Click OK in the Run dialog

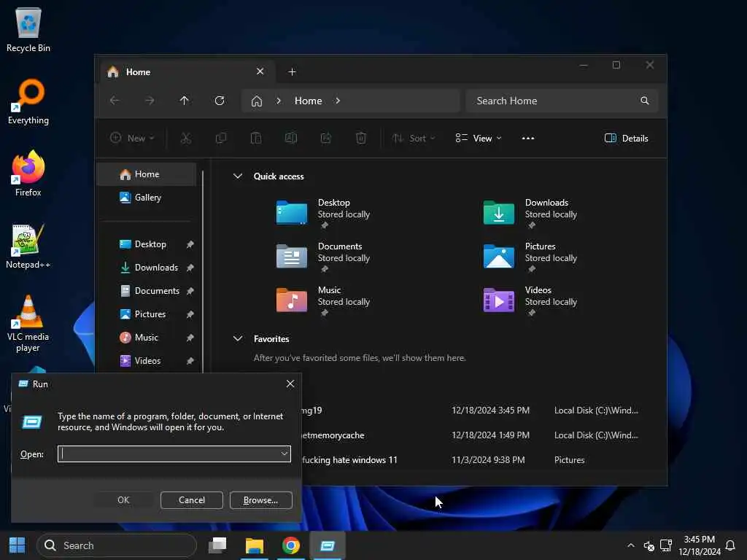(x=123, y=500)
